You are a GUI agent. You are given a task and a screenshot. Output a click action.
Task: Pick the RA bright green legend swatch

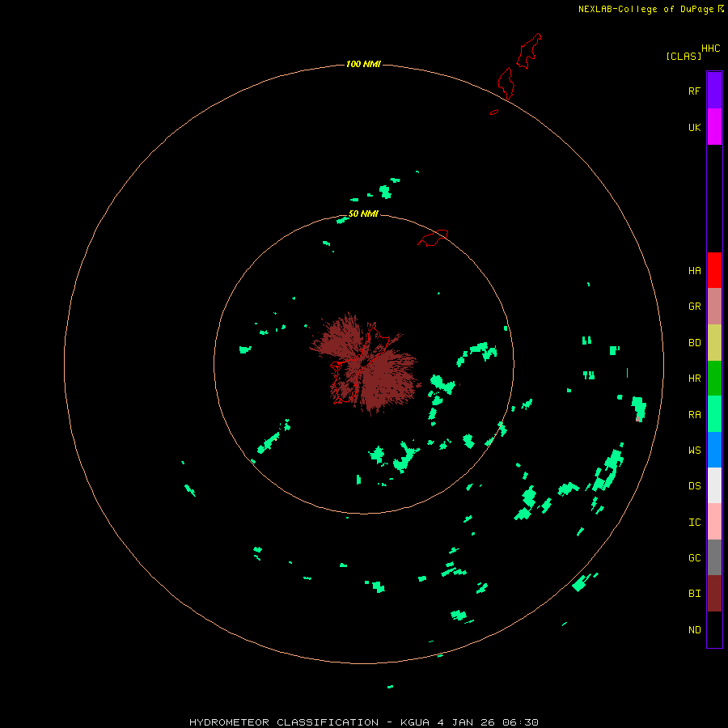pos(714,414)
